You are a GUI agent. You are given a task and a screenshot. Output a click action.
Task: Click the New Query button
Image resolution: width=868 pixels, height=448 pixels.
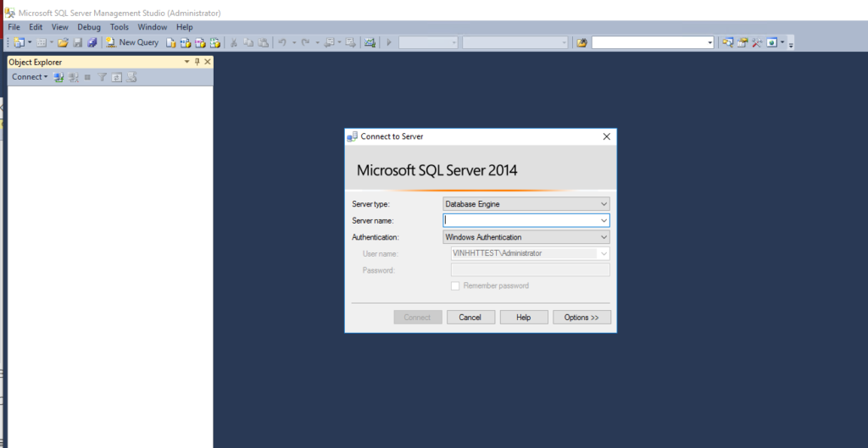click(x=132, y=42)
